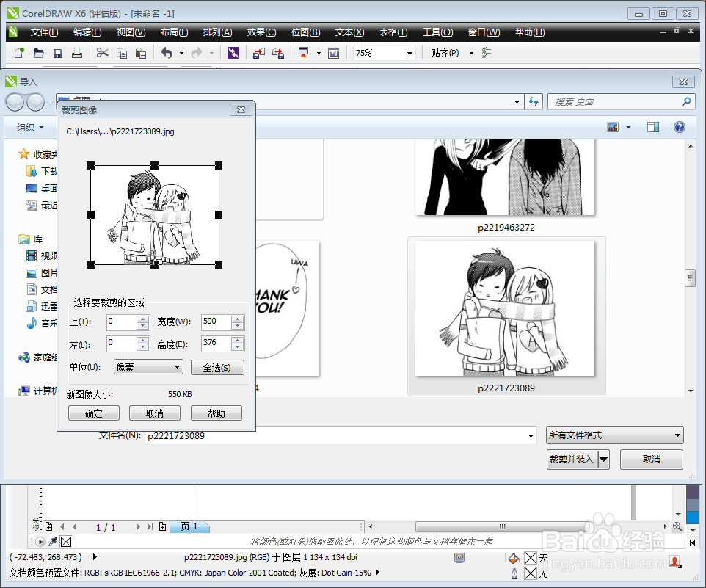
Task: Click the Copy icon on the toolbar
Action: 121,53
